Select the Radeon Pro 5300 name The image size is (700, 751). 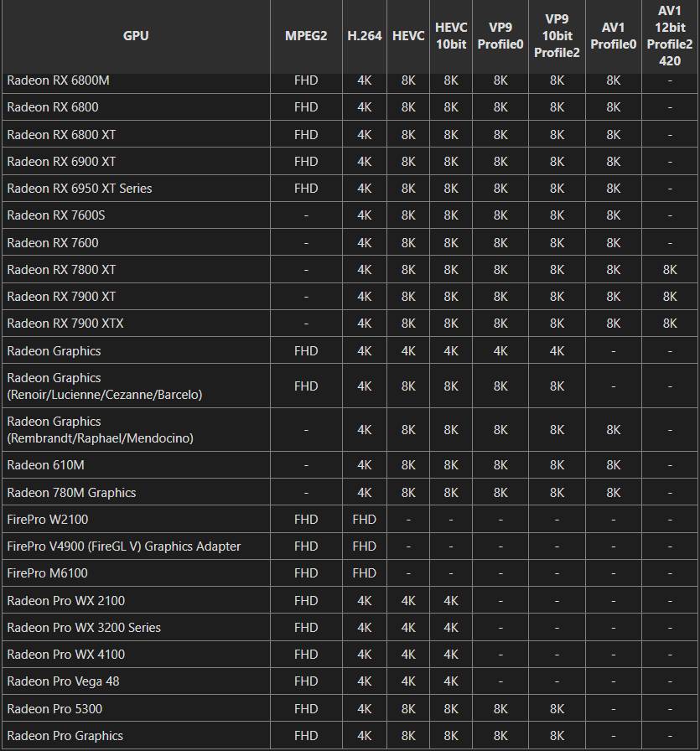[x=54, y=709]
